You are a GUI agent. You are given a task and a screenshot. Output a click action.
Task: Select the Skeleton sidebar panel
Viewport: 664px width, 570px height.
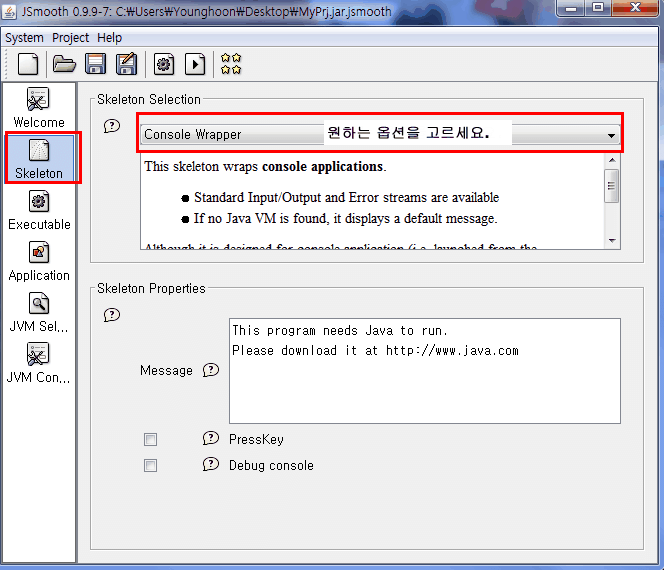tap(39, 159)
